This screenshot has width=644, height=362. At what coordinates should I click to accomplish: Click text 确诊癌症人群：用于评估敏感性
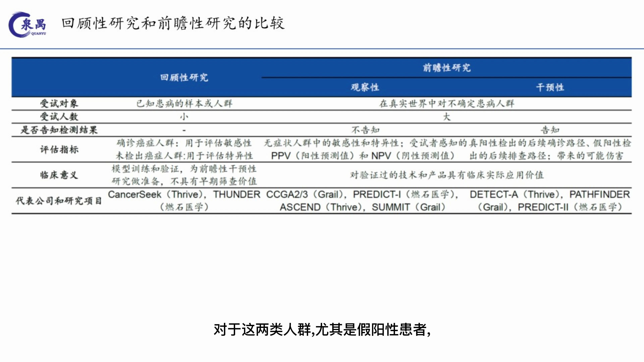click(184, 143)
